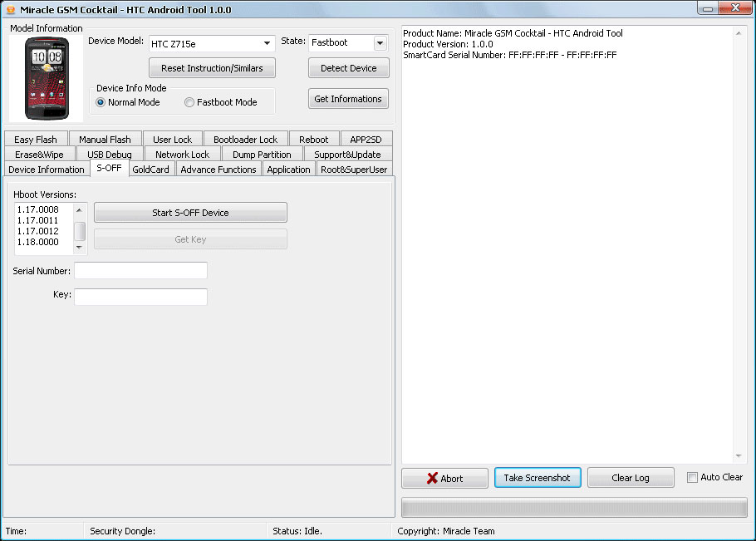Click Hboot list scroll up arrow

[x=80, y=210]
